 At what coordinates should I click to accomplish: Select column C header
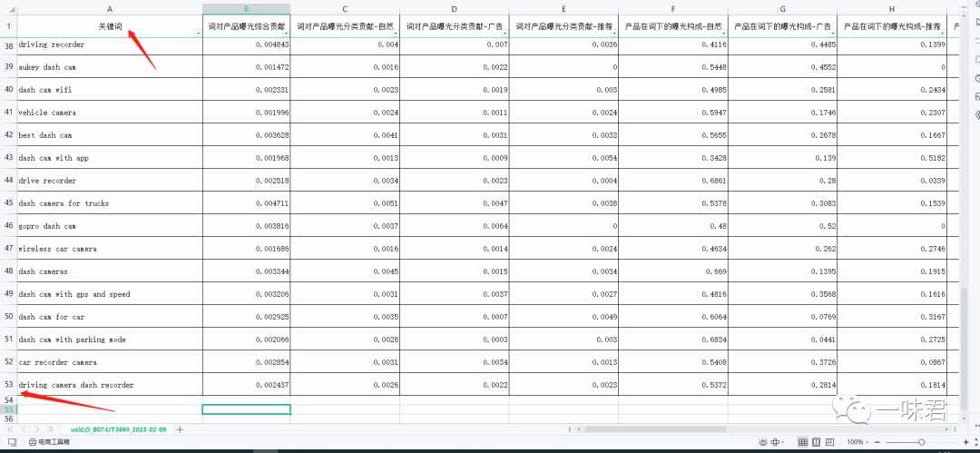click(x=345, y=9)
